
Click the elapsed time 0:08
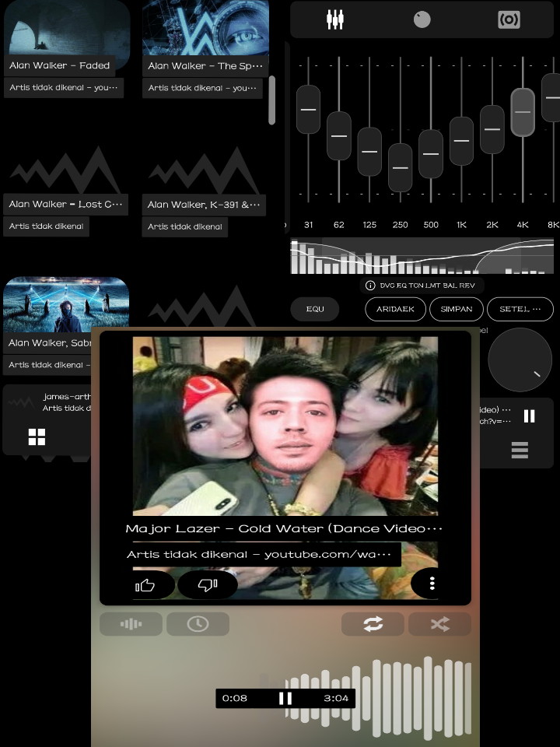[x=235, y=699]
